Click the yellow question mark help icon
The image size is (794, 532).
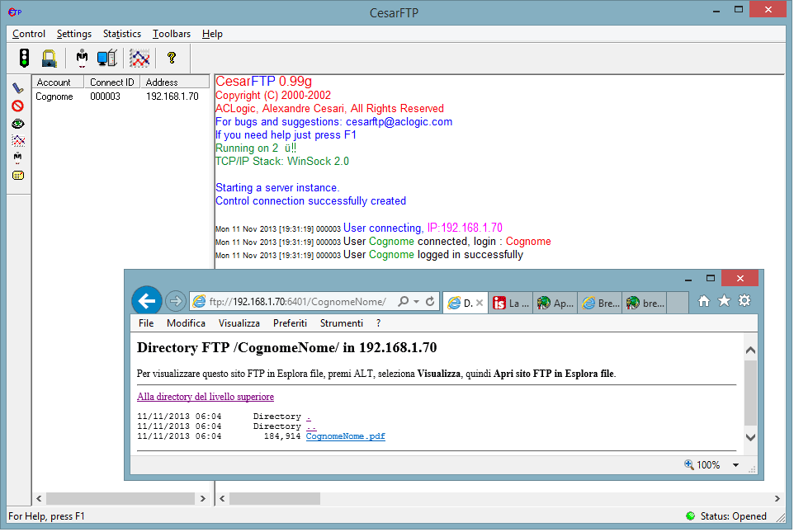(172, 58)
